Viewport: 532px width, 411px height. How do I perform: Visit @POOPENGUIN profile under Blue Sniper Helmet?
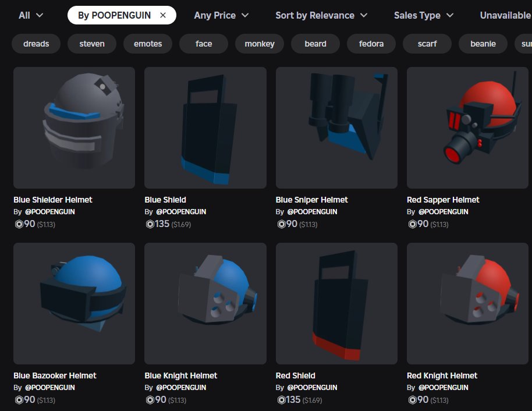coord(312,212)
